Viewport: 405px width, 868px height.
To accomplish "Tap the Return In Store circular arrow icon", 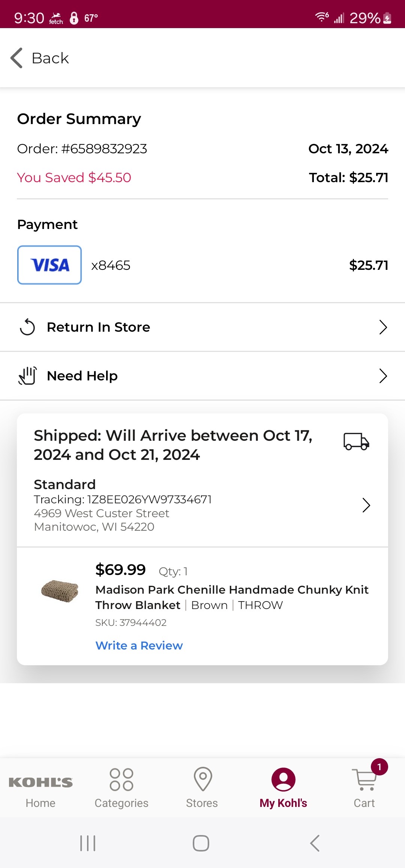I will coord(27,327).
